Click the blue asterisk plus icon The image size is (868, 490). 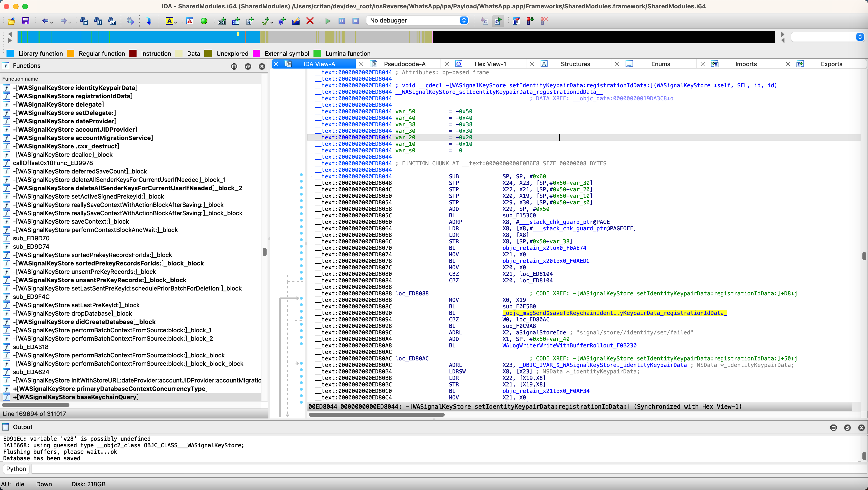point(282,21)
